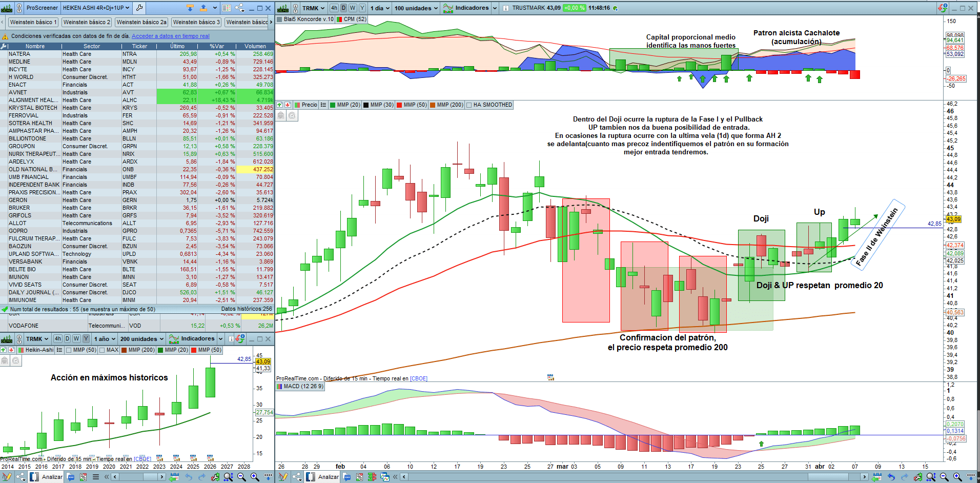Click the Acceder a datos en tiempo real link
The width and height of the screenshot is (980, 483).
click(x=171, y=36)
